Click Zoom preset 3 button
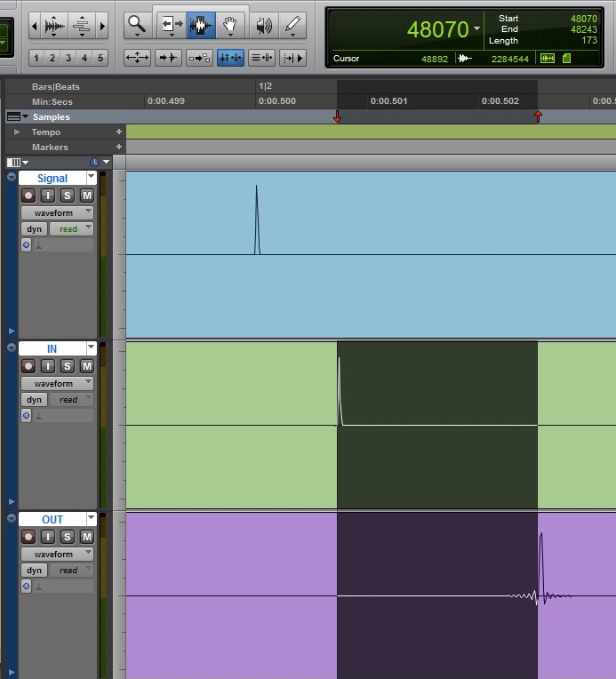Image resolution: width=616 pixels, height=679 pixels. (68, 58)
